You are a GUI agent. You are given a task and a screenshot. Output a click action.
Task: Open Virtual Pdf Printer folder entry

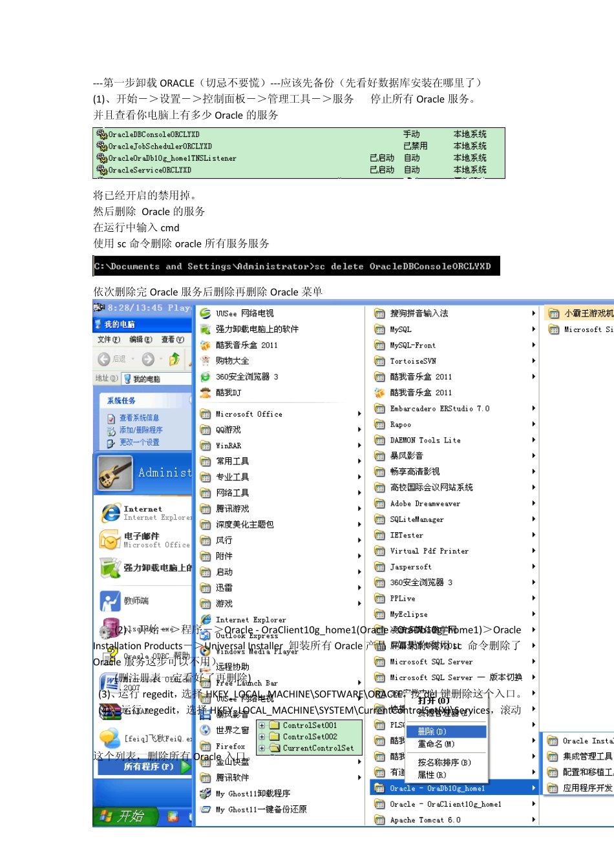pos(421,551)
